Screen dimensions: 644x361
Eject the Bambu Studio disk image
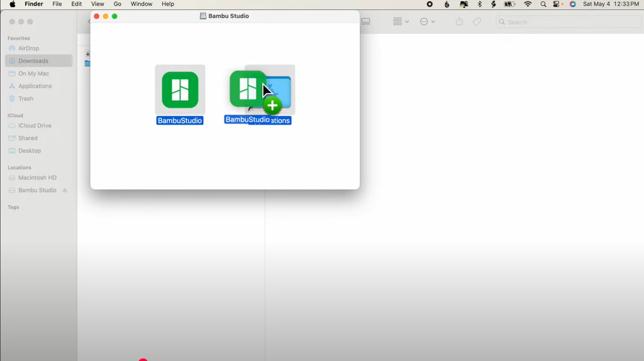tap(65, 191)
